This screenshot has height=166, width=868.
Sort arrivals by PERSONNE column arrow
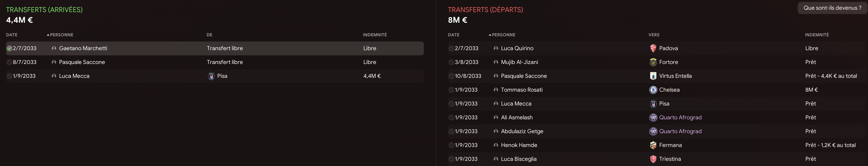(x=48, y=35)
